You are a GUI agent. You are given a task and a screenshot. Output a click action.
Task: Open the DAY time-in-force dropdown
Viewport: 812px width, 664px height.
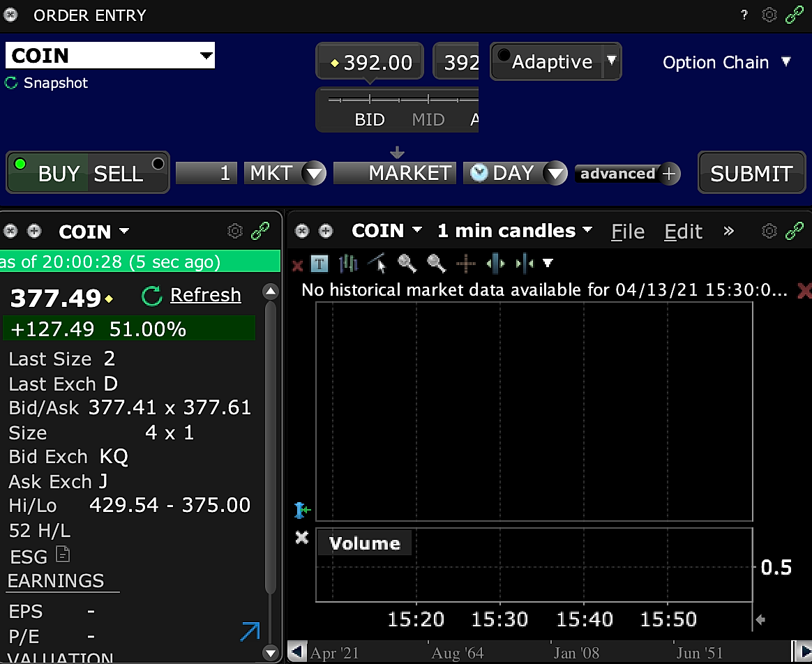(x=555, y=173)
